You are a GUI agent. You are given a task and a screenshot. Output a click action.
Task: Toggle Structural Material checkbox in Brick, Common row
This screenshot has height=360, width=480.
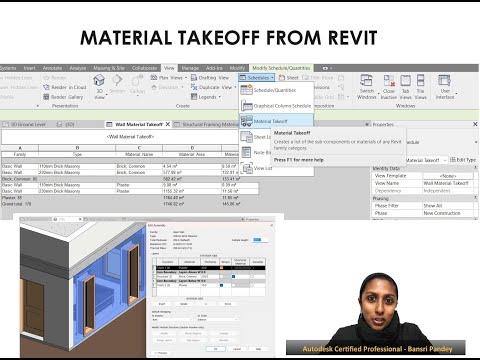click(x=233, y=277)
